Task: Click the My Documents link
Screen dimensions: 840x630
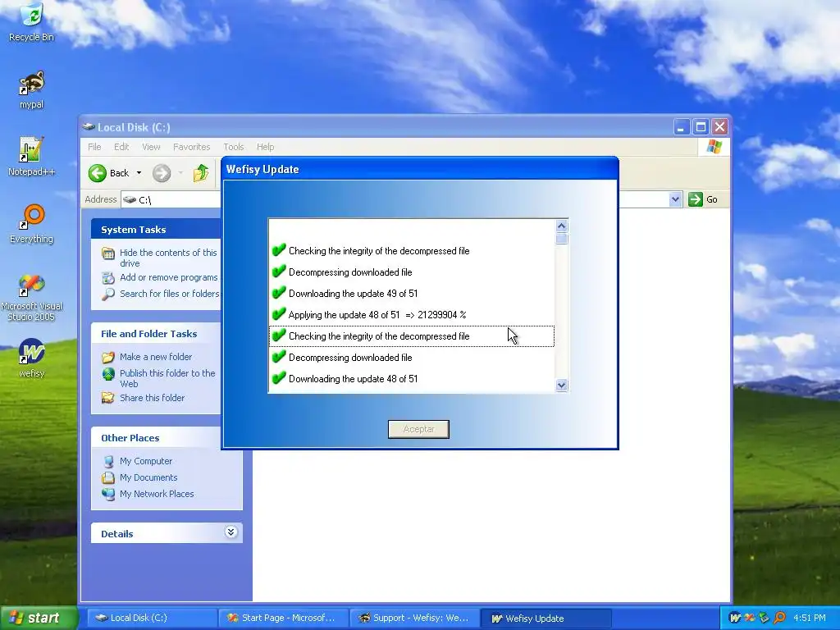Action: click(148, 477)
